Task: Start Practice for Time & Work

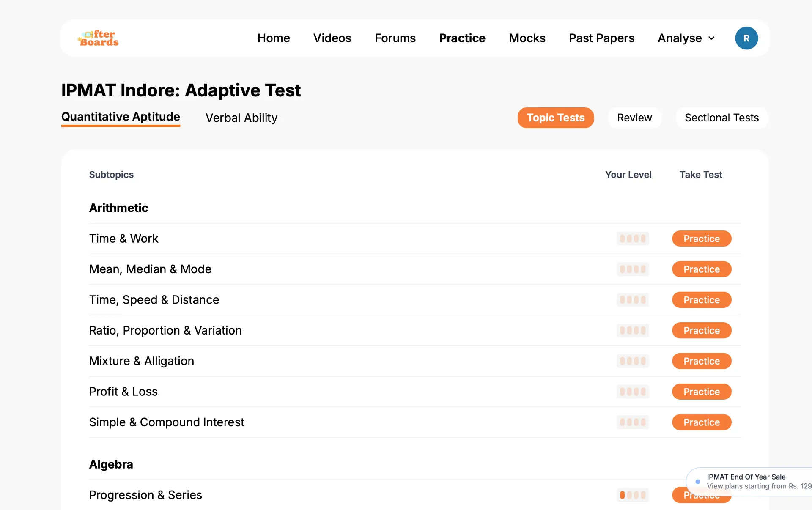Action: [702, 239]
